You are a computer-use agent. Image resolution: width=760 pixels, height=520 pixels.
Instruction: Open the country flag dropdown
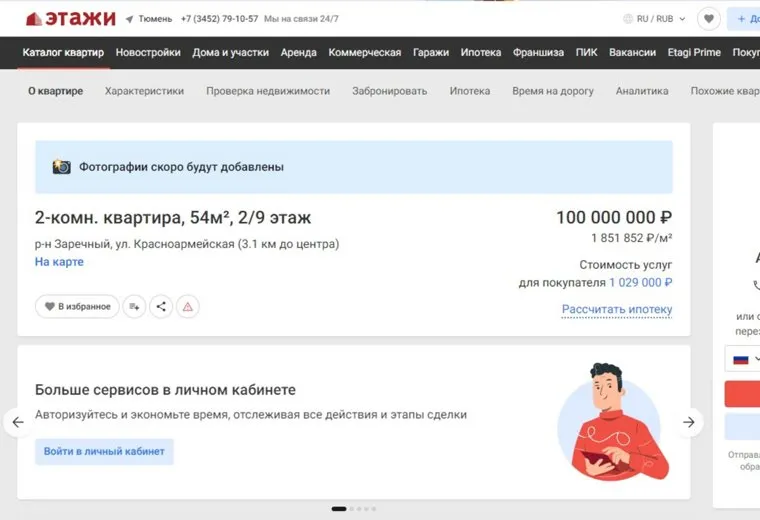coord(745,359)
